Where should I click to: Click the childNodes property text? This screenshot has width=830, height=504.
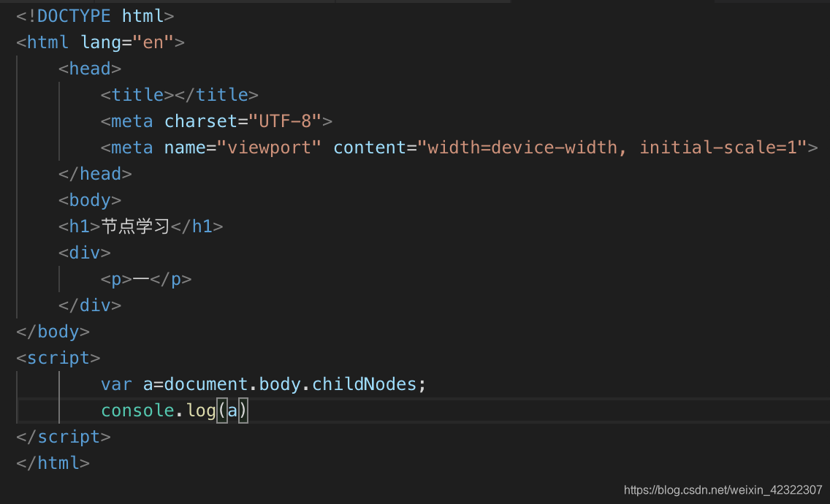click(x=365, y=383)
